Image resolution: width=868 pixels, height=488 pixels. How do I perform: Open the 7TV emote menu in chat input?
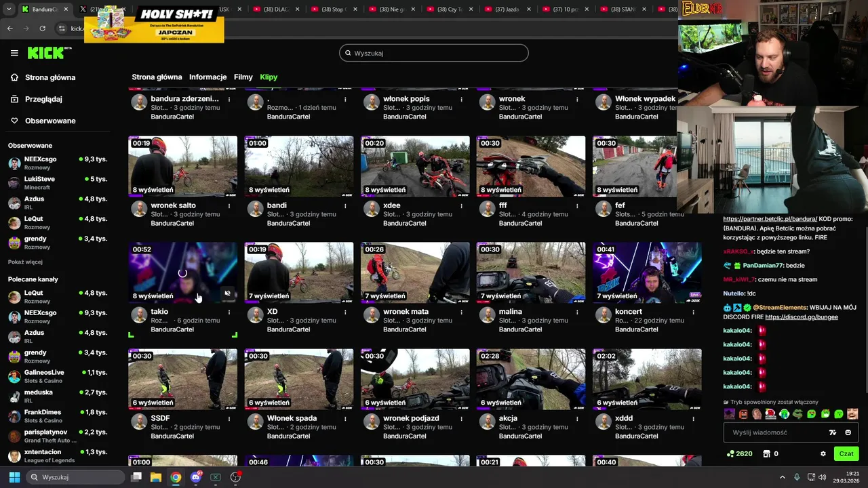(833, 432)
